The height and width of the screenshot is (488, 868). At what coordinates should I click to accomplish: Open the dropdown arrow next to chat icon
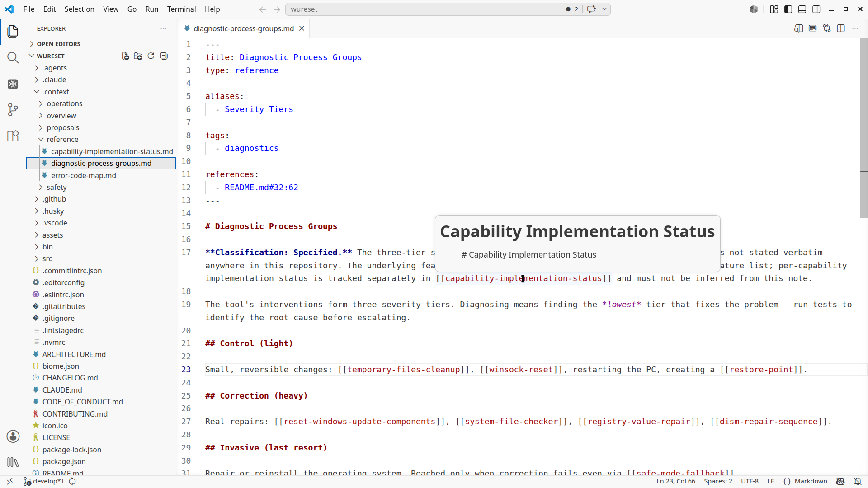click(x=604, y=9)
